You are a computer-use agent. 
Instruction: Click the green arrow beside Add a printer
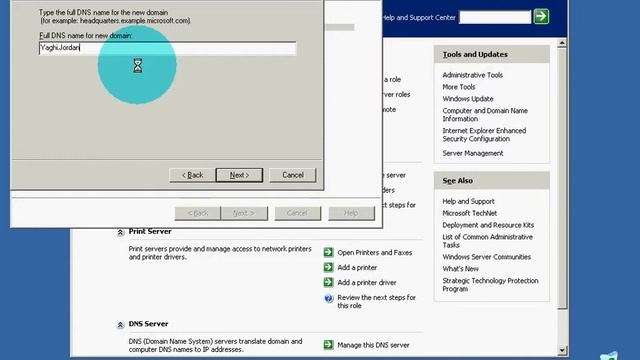click(x=329, y=267)
